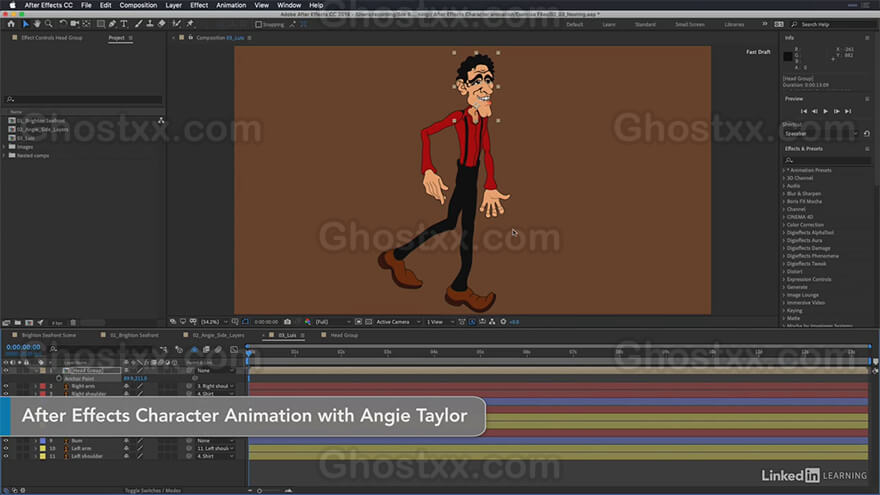Play the preview

tap(826, 112)
